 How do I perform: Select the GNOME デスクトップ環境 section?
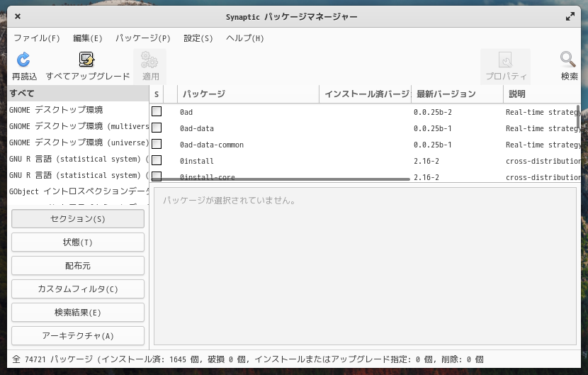pos(78,110)
